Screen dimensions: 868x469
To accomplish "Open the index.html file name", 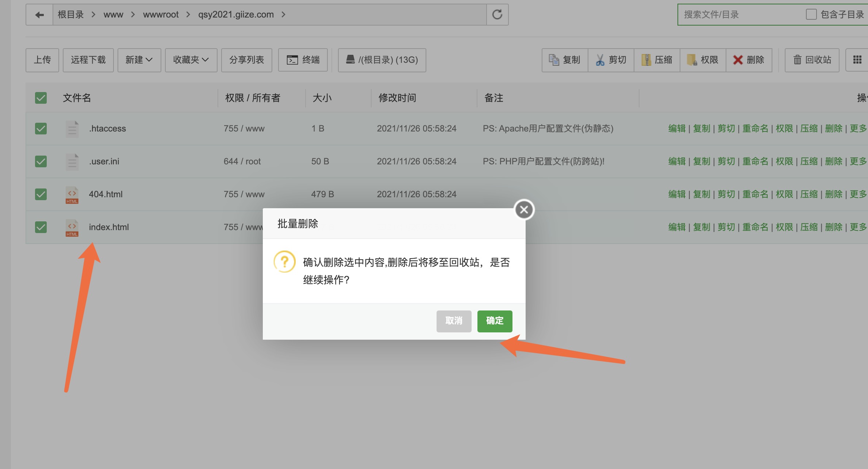I will (109, 227).
